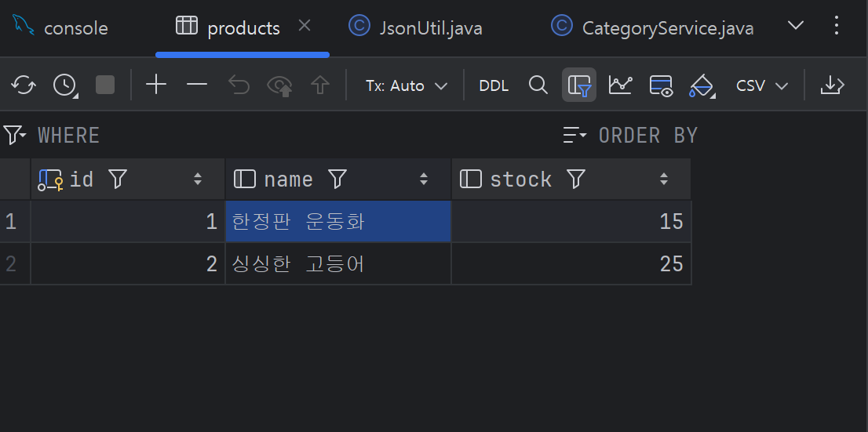This screenshot has height=432, width=868.
Task: Expand the CSV format dropdown
Action: coord(762,85)
